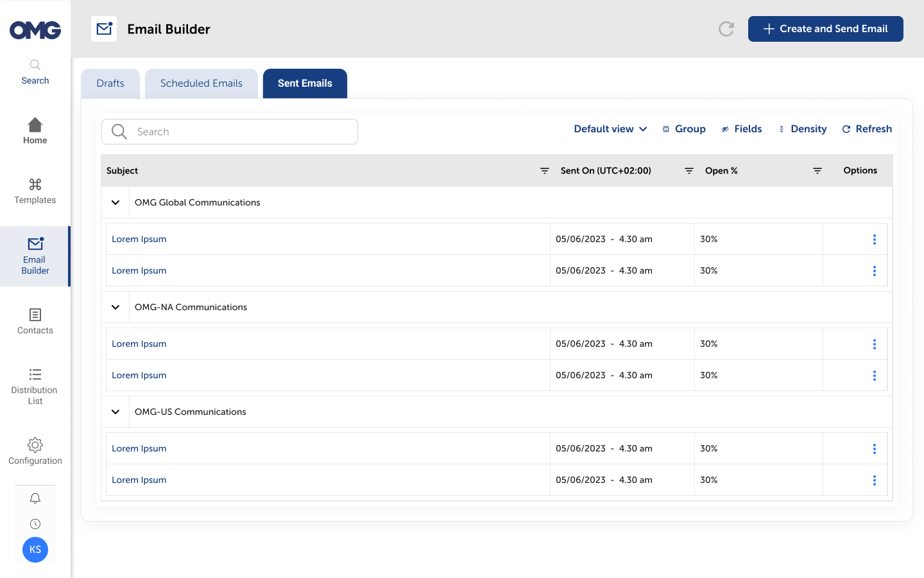Image resolution: width=924 pixels, height=578 pixels.
Task: Open Distribution List in the sidebar
Action: 35,386
